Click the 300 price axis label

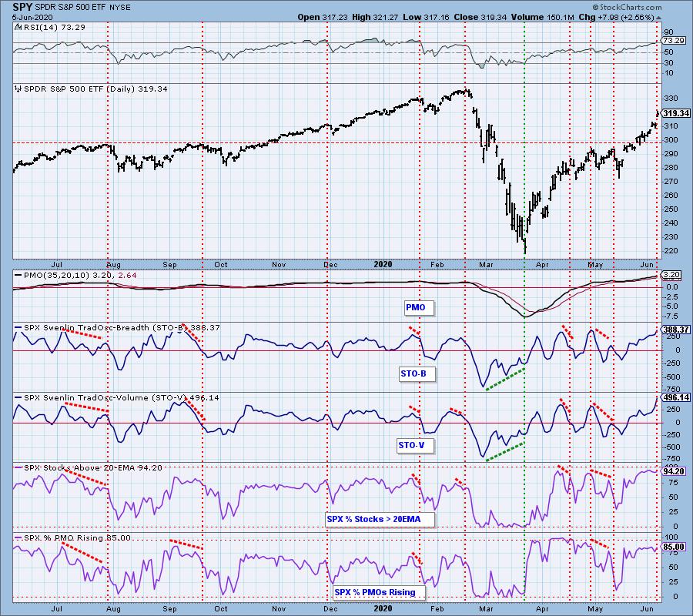[x=671, y=139]
